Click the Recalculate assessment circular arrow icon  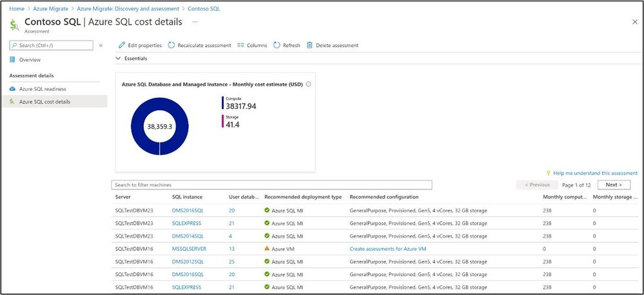(x=171, y=45)
